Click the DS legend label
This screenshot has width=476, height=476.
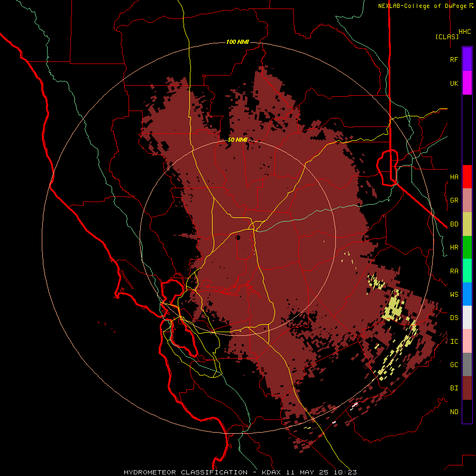click(x=454, y=318)
